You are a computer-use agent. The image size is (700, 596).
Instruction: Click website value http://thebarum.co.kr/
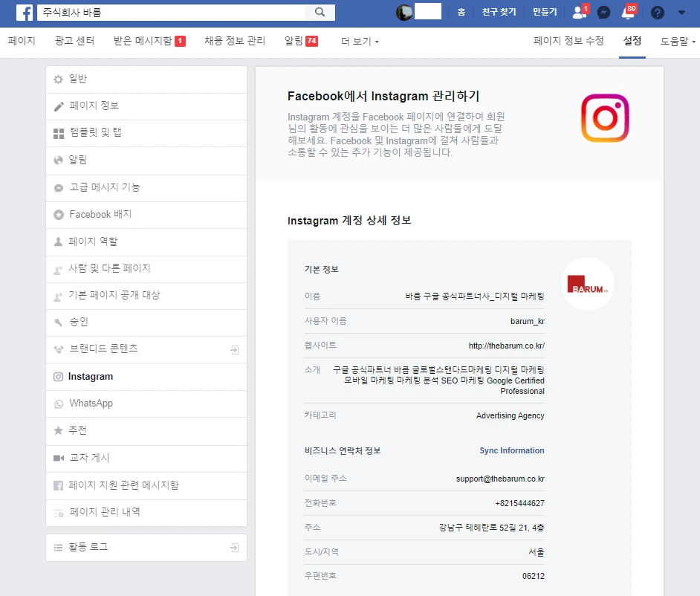coord(506,346)
